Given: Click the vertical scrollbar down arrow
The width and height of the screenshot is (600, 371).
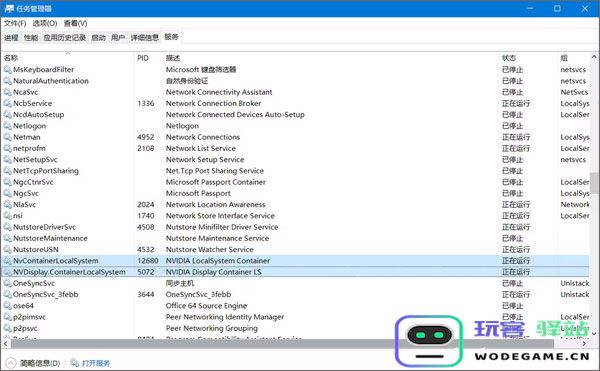Looking at the screenshot, I should 594,334.
